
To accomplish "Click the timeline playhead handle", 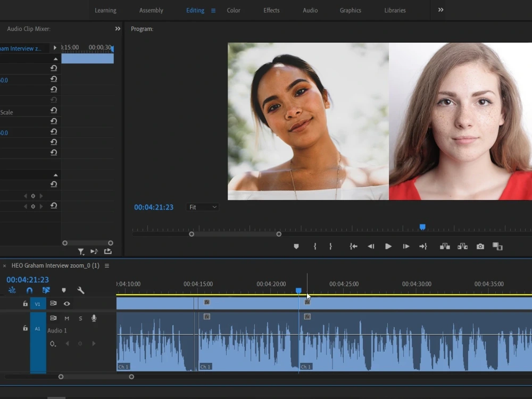I will 298,291.
